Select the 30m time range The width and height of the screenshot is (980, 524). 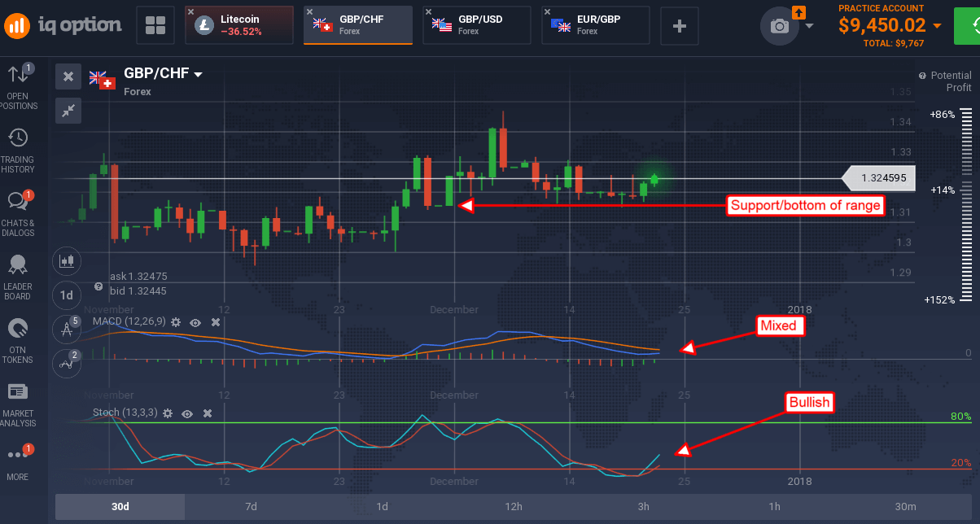[905, 507]
